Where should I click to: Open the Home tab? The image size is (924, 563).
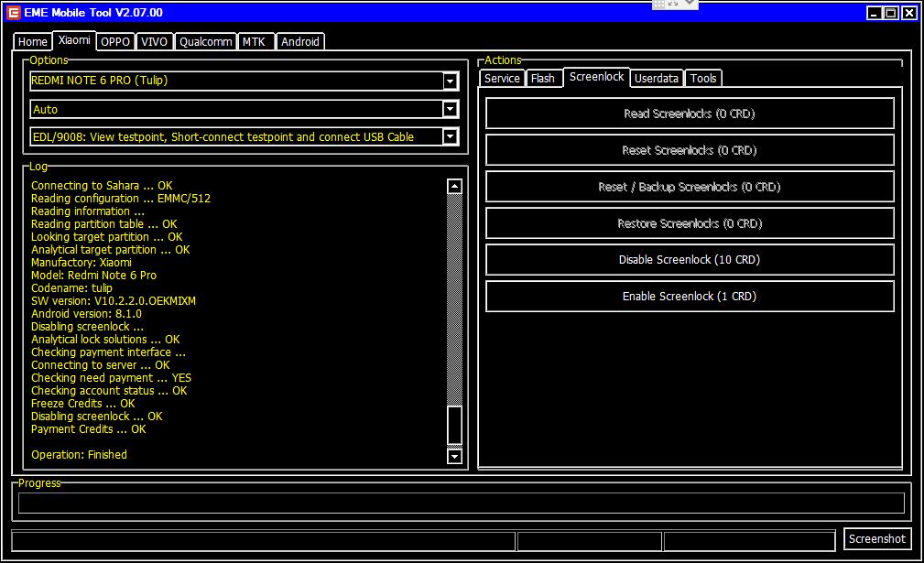(32, 42)
